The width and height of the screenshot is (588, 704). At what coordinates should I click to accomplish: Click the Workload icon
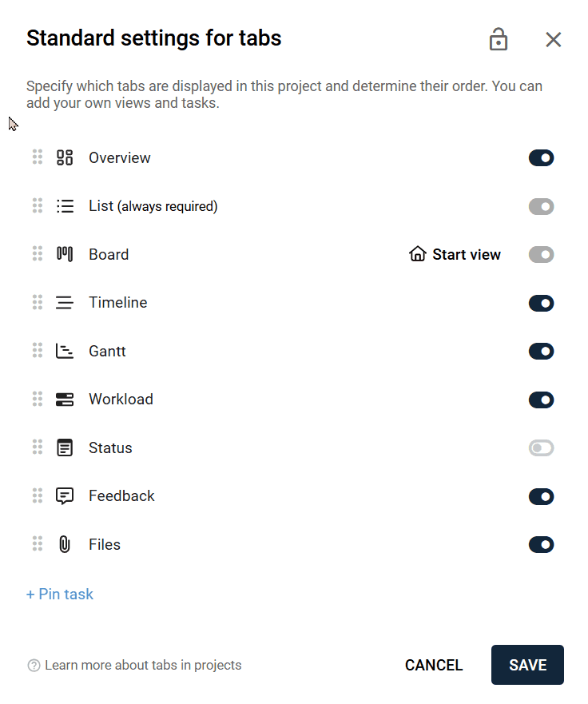point(65,400)
